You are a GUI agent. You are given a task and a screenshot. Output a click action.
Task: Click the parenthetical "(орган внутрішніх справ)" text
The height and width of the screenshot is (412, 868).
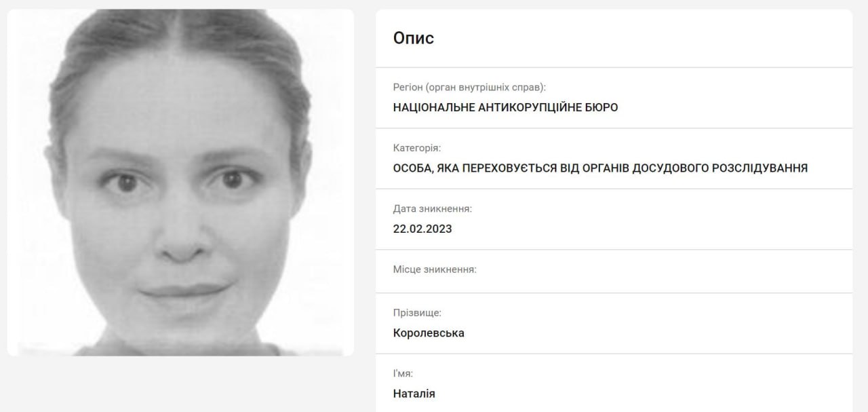click(486, 88)
